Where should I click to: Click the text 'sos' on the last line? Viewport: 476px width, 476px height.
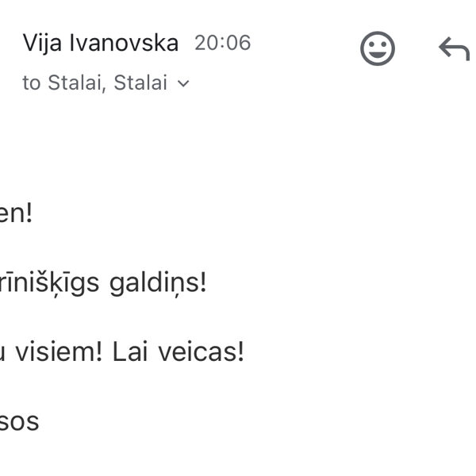point(19,421)
